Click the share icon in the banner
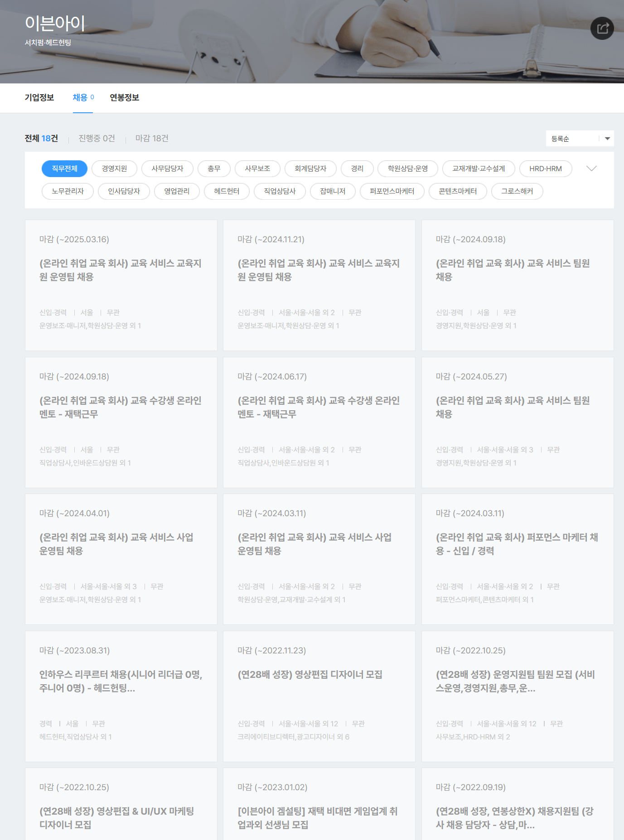The image size is (624, 840). click(x=602, y=29)
